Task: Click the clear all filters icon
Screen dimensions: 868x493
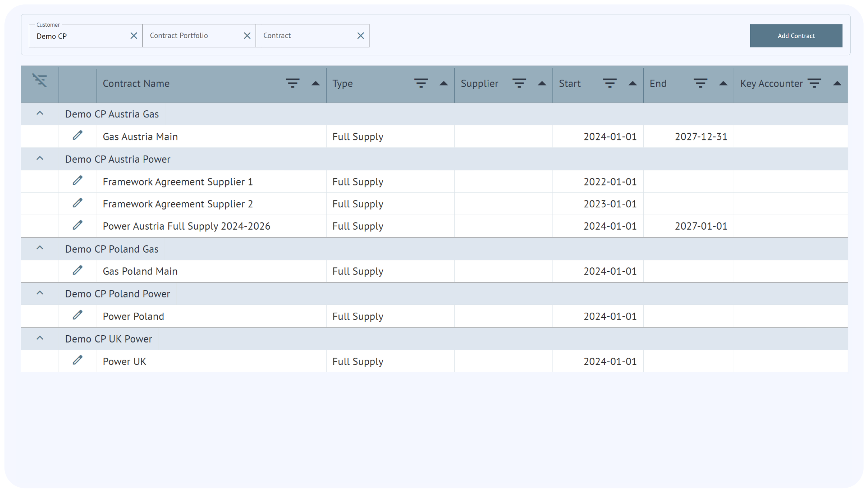Action: coord(40,80)
